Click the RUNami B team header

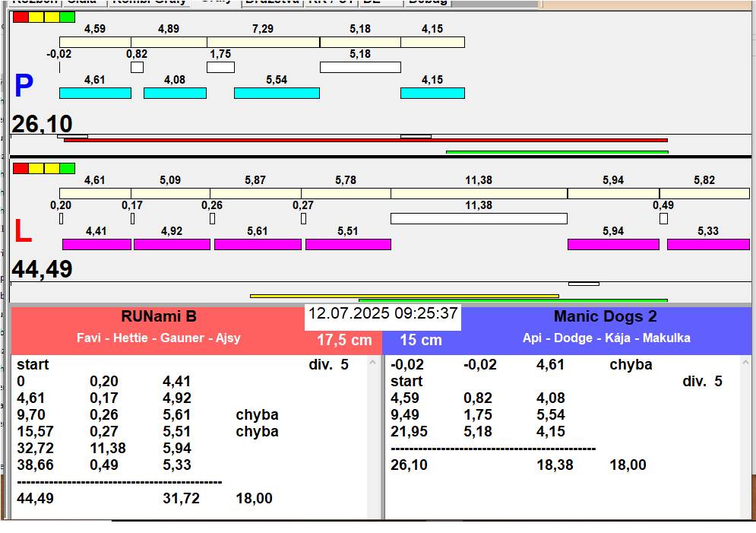coord(158,317)
